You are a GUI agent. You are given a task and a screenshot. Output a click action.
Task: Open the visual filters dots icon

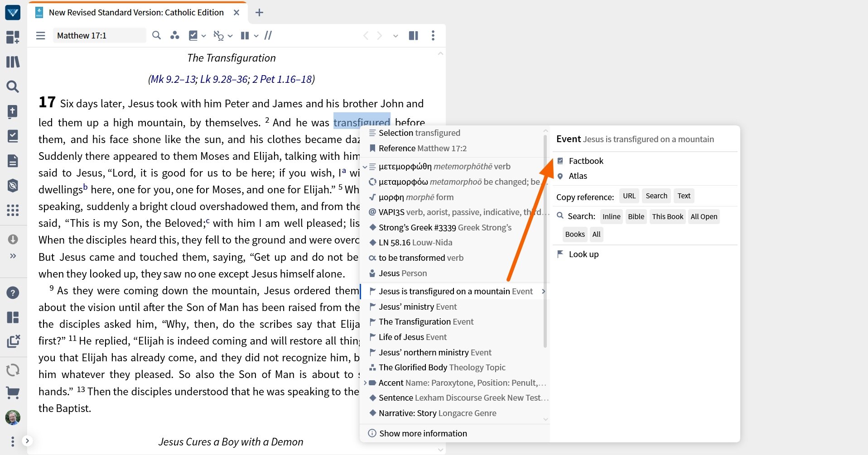pyautogui.click(x=174, y=35)
